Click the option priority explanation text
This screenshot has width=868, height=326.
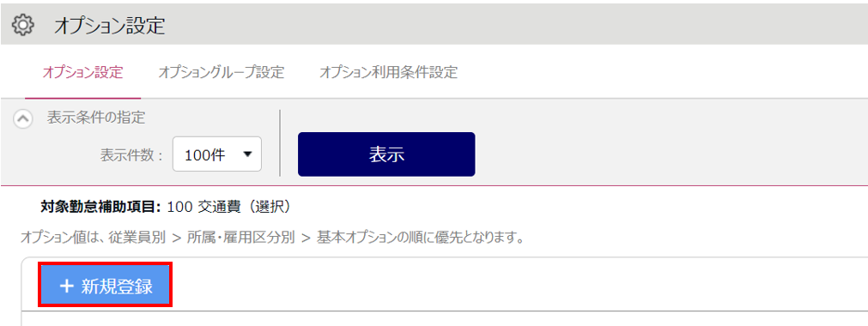[272, 238]
